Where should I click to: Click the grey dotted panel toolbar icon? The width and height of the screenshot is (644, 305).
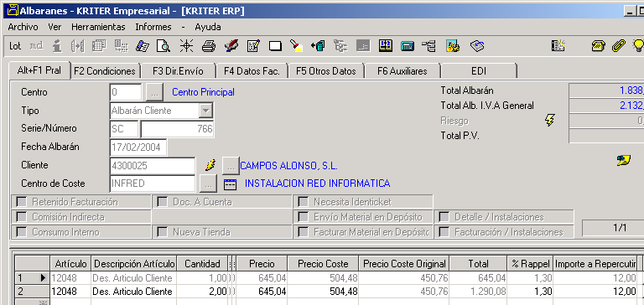pyautogui.click(x=363, y=46)
